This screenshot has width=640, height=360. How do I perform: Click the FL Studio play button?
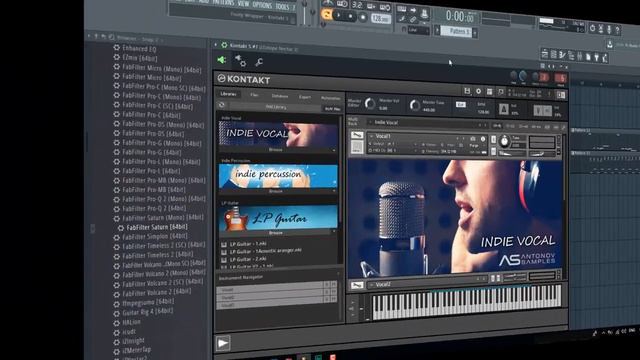pyautogui.click(x=338, y=16)
